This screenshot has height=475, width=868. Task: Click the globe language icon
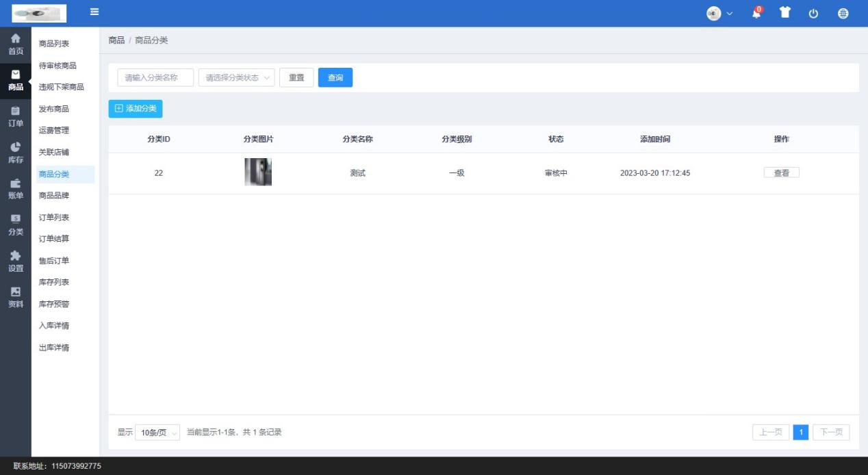tap(842, 14)
